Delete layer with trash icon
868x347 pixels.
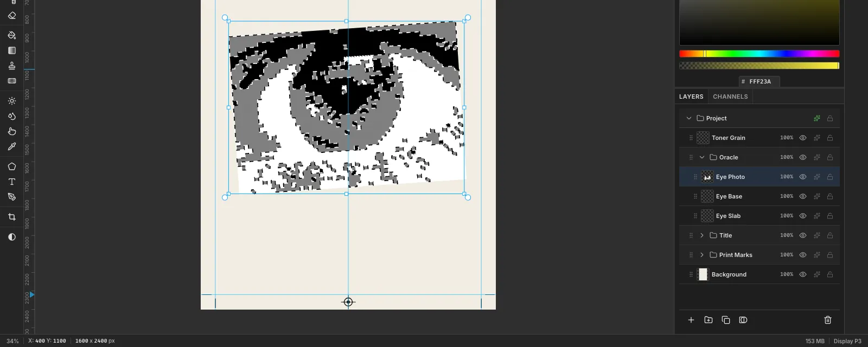828,320
